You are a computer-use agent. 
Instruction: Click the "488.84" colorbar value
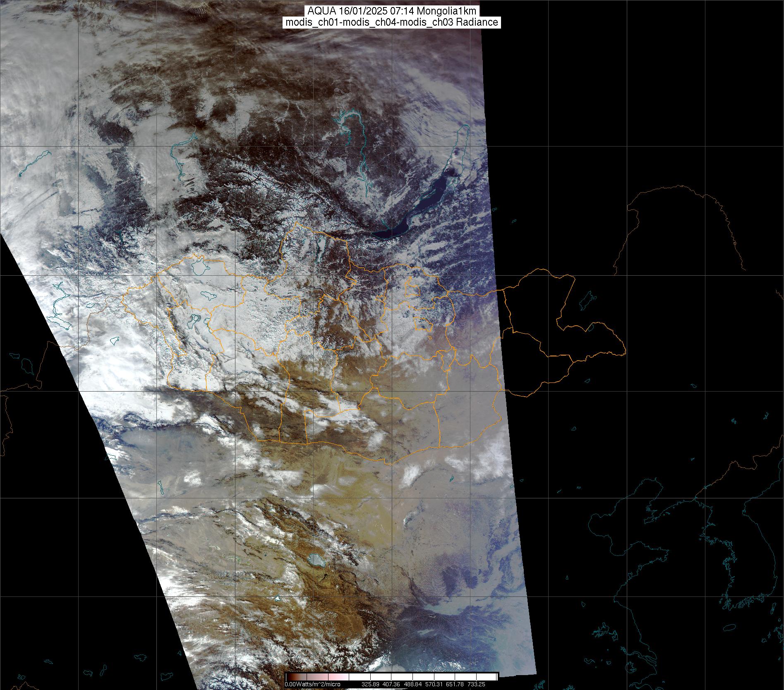pyautogui.click(x=412, y=684)
